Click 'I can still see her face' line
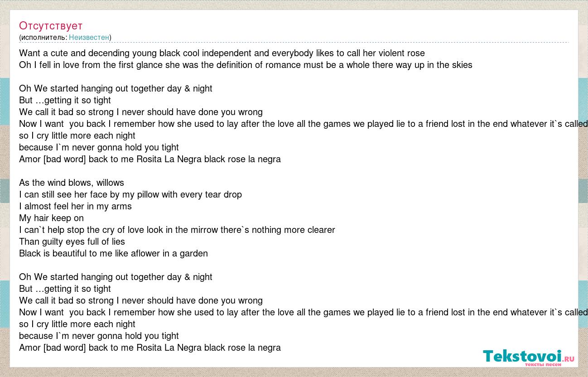The width and height of the screenshot is (588, 377). click(x=130, y=195)
